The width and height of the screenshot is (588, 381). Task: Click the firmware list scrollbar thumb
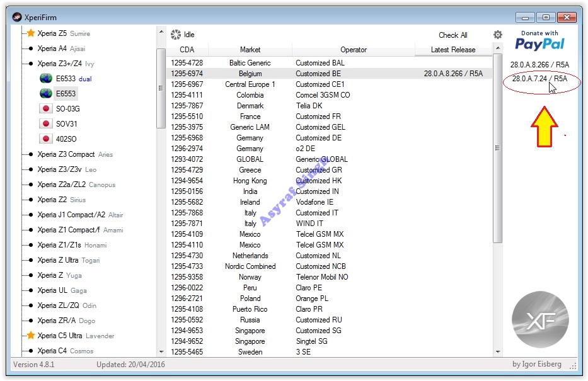[x=498, y=148]
